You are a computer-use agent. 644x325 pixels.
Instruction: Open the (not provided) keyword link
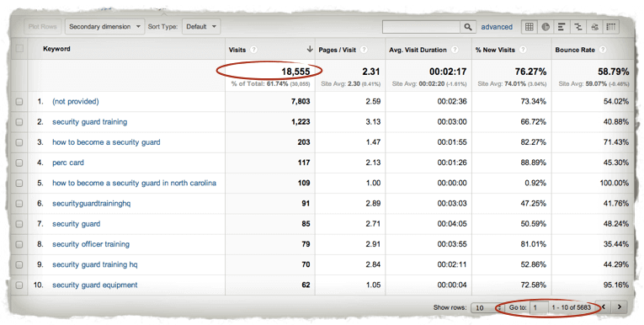click(76, 102)
